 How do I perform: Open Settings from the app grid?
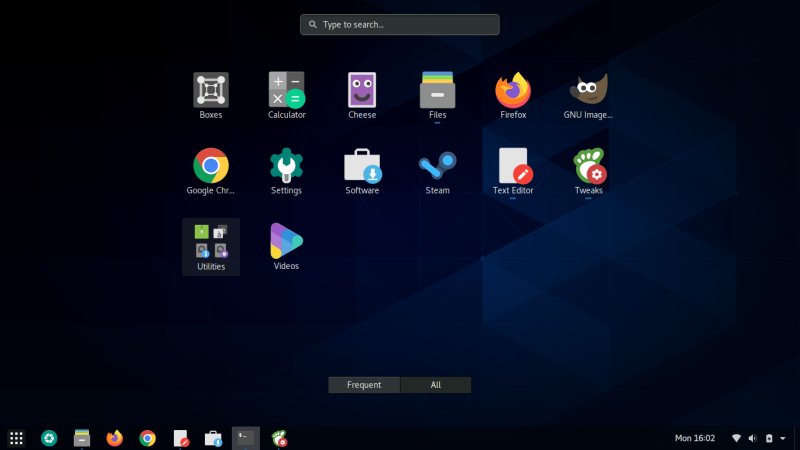point(286,166)
